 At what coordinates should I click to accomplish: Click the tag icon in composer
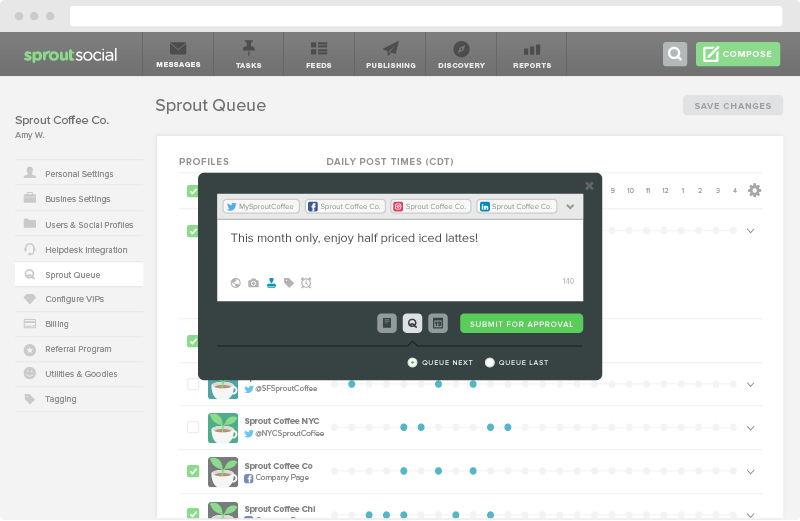point(289,283)
